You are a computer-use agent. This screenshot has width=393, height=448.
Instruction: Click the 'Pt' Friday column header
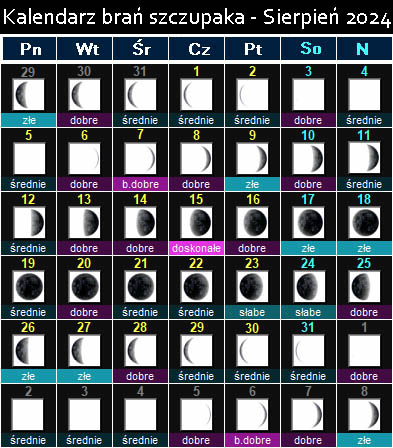[x=253, y=49]
